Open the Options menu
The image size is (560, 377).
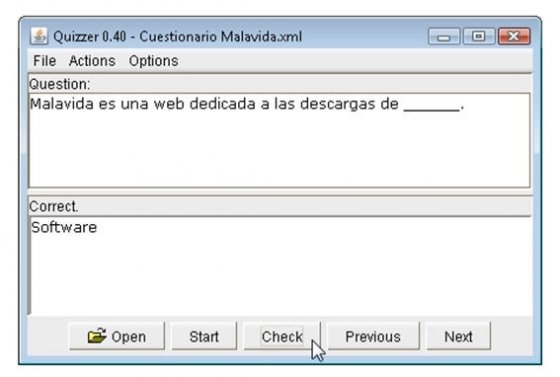[154, 61]
